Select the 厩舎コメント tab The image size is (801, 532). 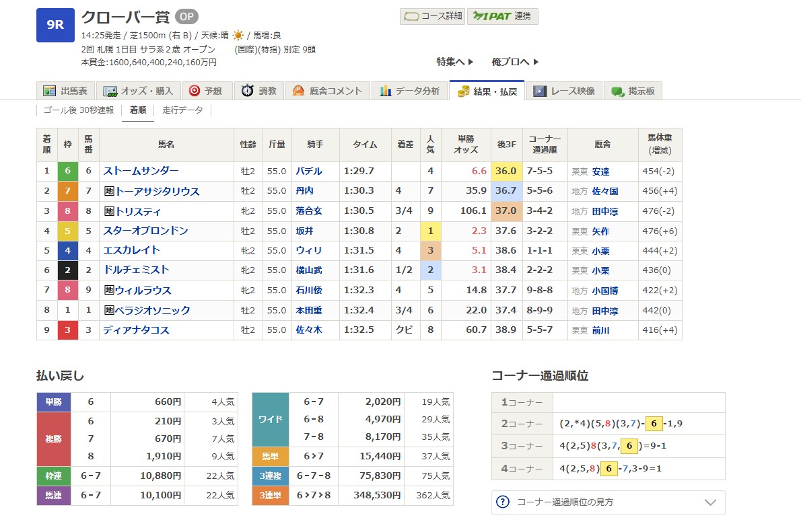coord(327,91)
